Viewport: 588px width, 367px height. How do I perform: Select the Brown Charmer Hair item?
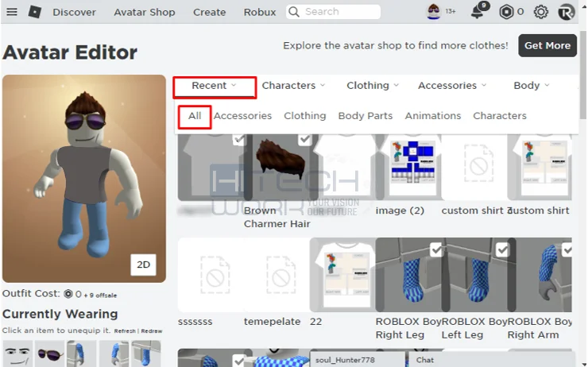(280, 168)
